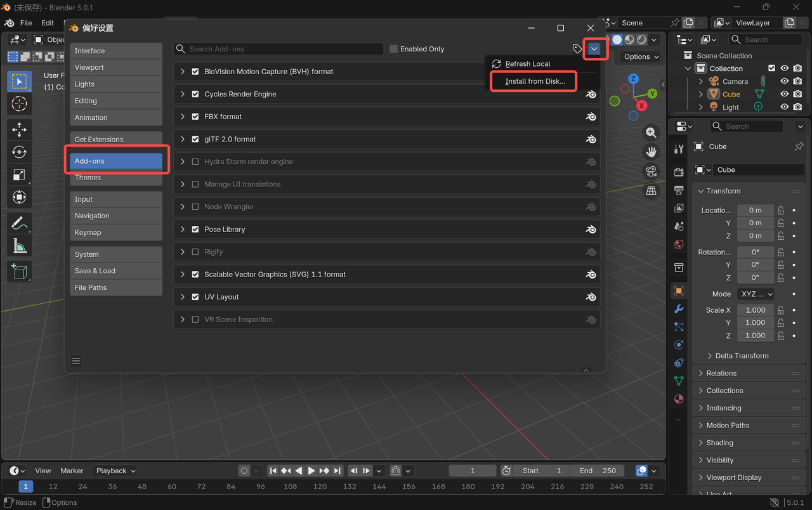Enable the Enabled Only checkbox
Viewport: 812px width, 510px height.
click(393, 49)
